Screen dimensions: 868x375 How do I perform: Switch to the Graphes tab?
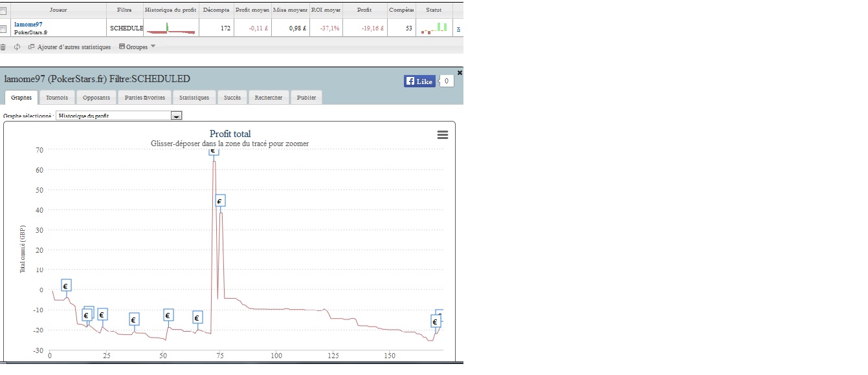click(21, 98)
